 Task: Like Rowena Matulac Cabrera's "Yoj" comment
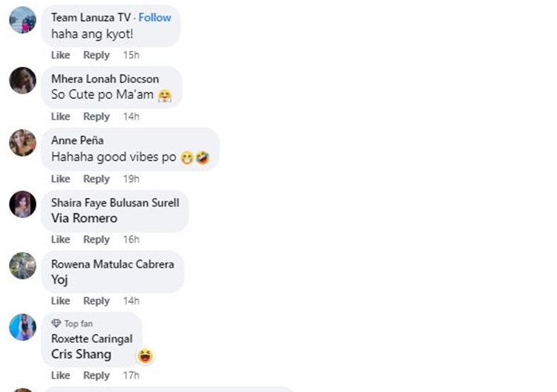pos(60,301)
